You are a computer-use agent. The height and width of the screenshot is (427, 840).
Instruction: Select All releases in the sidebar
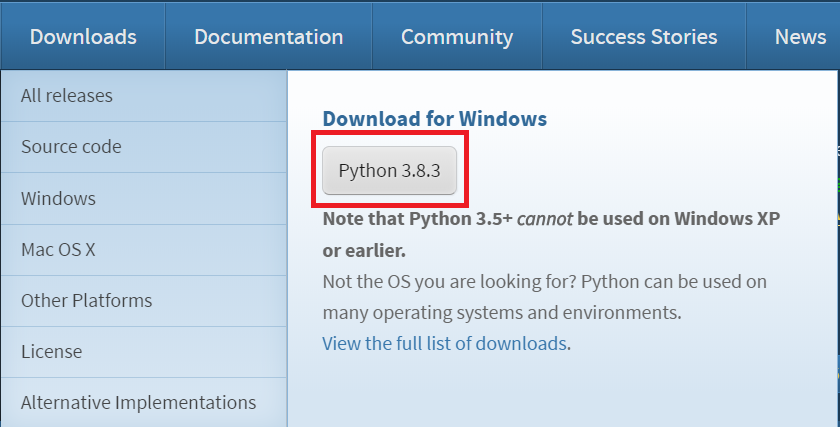coord(67,96)
